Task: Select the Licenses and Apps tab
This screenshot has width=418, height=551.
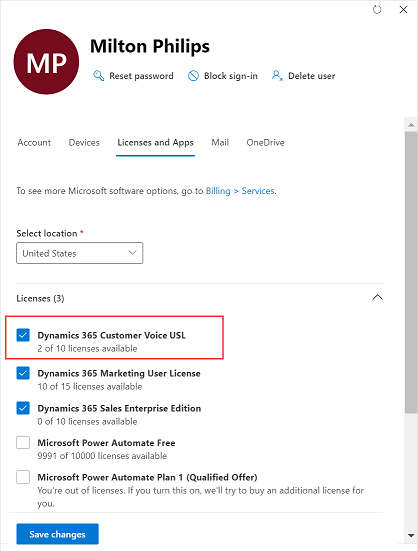Action: [x=155, y=143]
